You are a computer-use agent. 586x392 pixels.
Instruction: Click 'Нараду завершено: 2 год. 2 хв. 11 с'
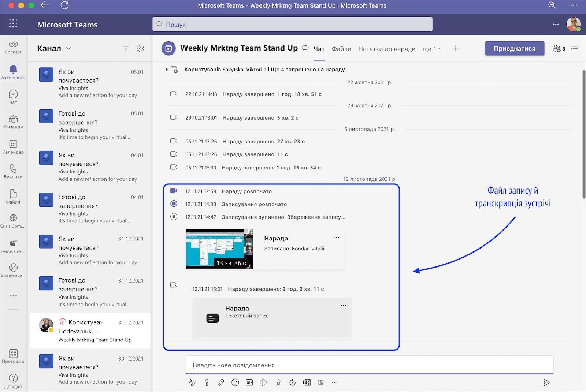[x=276, y=289]
